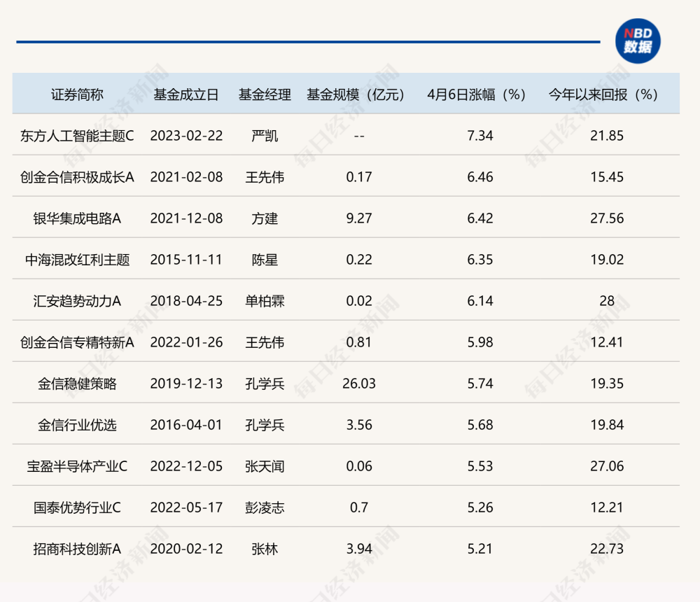Select the date 2015-11-11 cell
Image resolution: width=700 pixels, height=602 pixels.
tap(186, 260)
